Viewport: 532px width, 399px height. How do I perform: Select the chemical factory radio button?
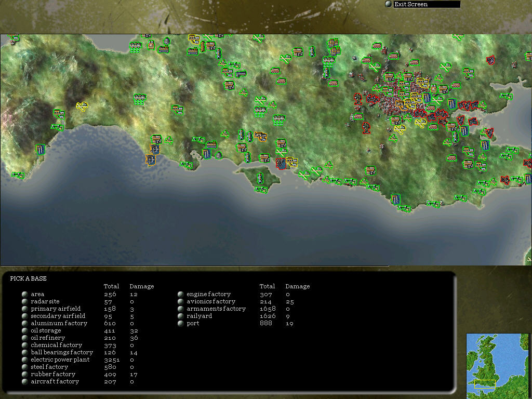[25, 345]
